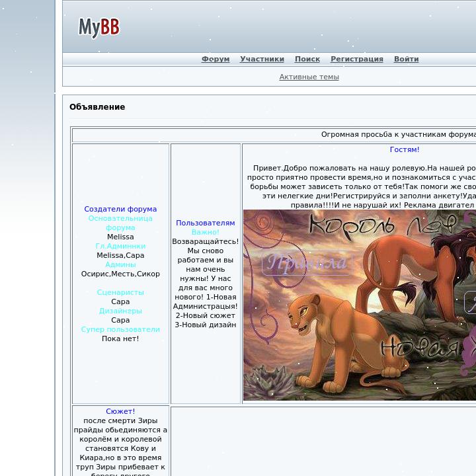Click the Melissa,Сара text
The image size is (476, 476).
pyautogui.click(x=120, y=255)
